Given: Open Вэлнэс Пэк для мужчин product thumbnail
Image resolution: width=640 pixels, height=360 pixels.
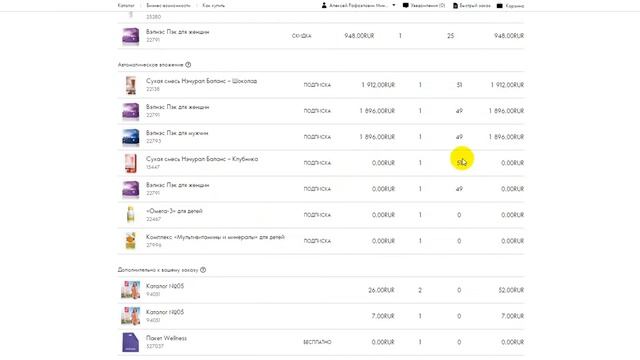Looking at the screenshot, I should 131,137.
